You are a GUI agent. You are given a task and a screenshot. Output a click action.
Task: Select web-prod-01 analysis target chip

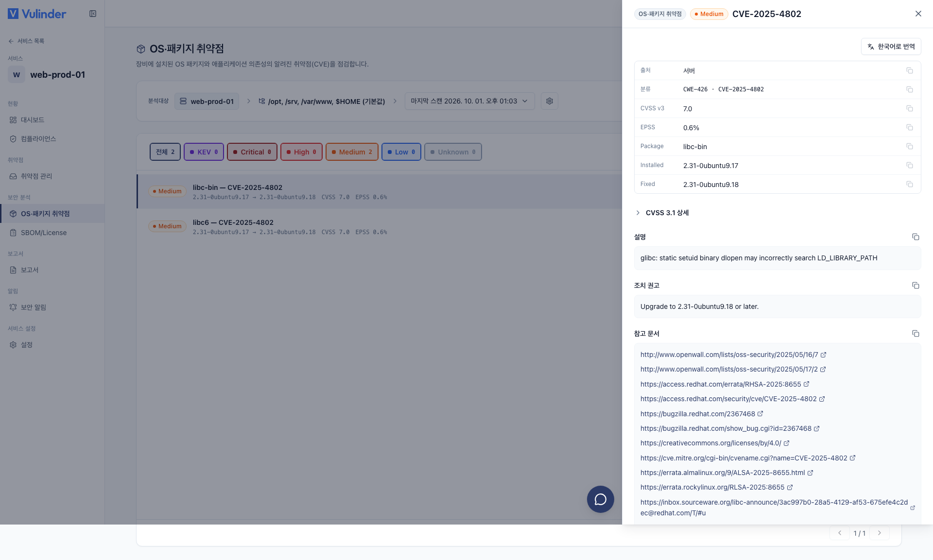click(207, 101)
